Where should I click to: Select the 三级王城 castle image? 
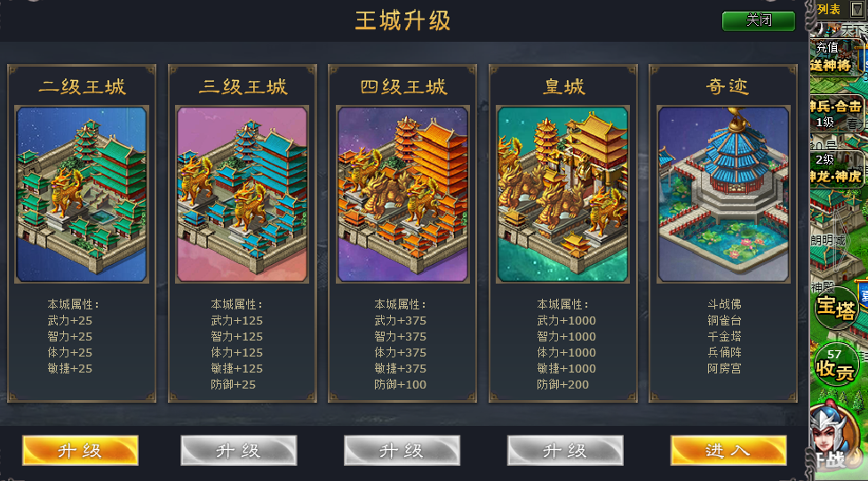point(242,195)
